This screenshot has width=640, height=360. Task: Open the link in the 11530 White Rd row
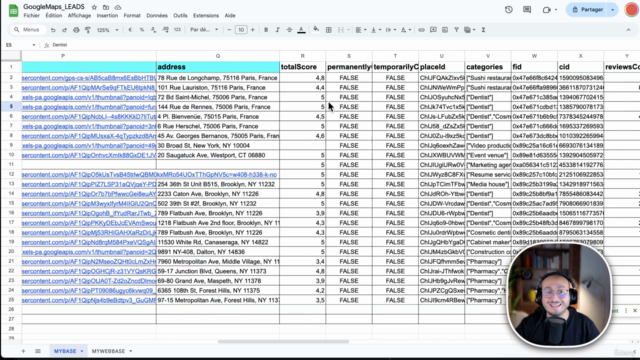[89, 242]
